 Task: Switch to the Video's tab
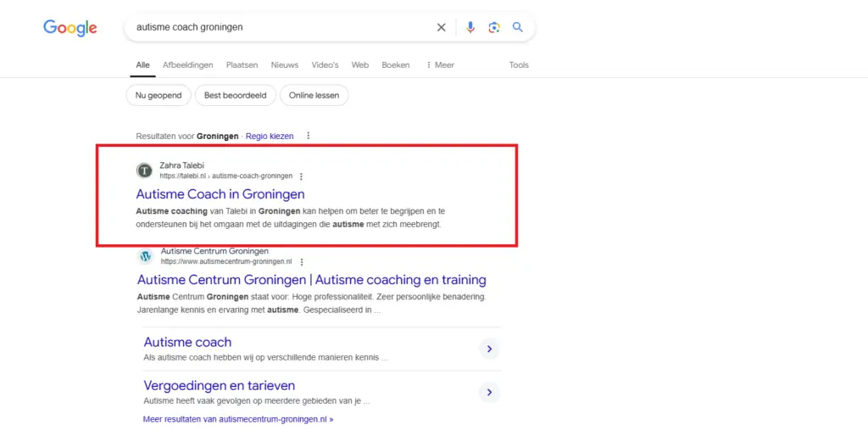(325, 64)
